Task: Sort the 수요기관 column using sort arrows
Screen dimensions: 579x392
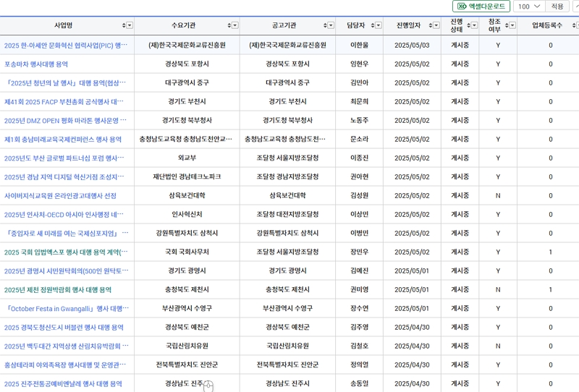Action: pos(227,25)
